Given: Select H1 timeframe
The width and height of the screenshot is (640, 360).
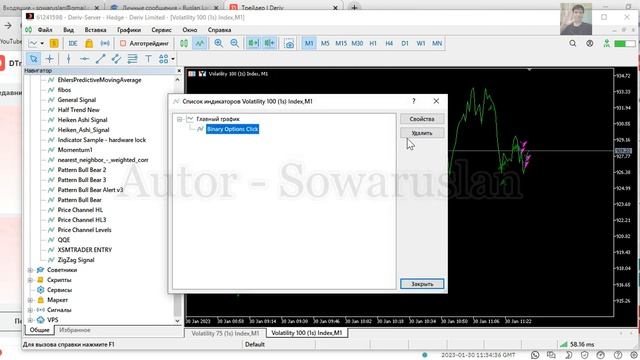Looking at the screenshot, I should pos(373,43).
